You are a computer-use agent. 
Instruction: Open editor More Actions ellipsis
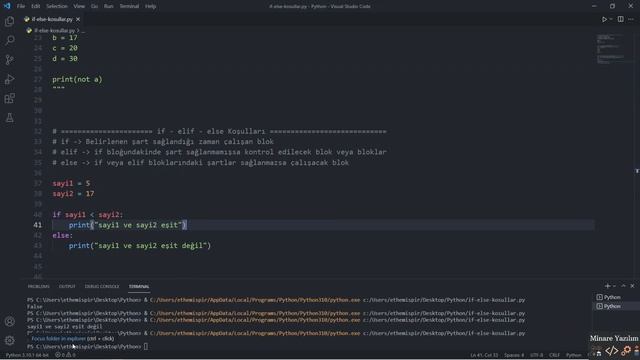(x=631, y=19)
